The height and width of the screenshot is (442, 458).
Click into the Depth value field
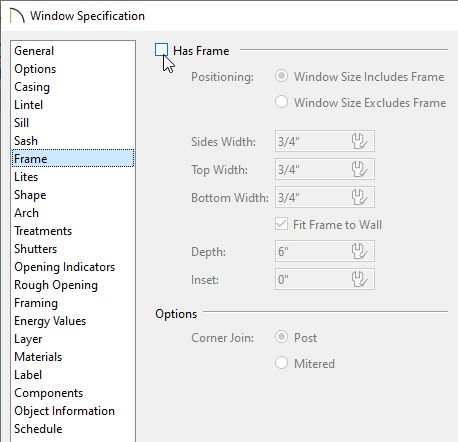click(325, 251)
